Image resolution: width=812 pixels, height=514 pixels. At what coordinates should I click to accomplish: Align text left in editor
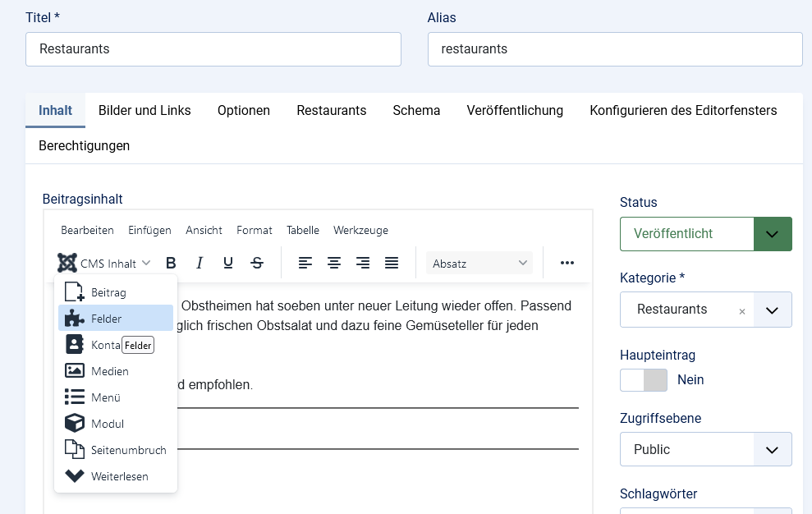[305, 263]
